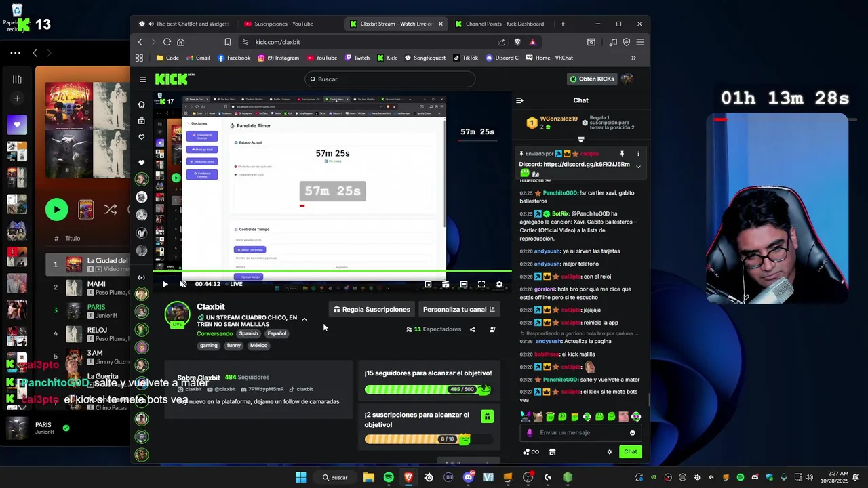Click Regala Suscripciones button
Image resolution: width=868 pixels, height=488 pixels.
pyautogui.click(x=372, y=310)
